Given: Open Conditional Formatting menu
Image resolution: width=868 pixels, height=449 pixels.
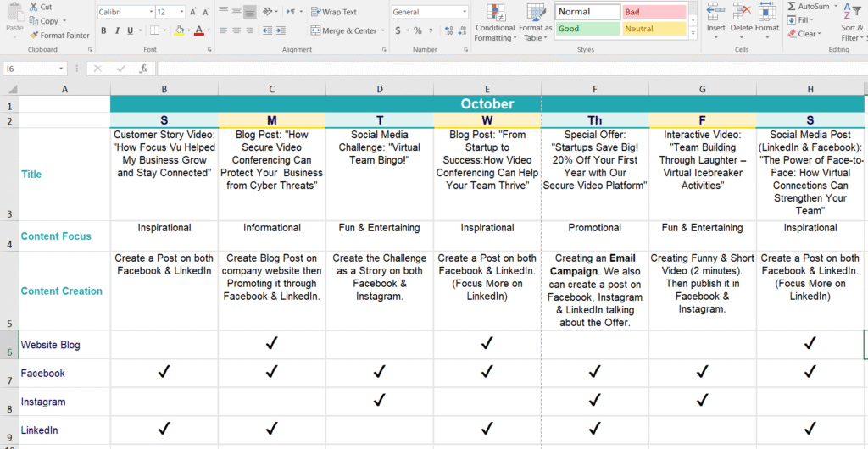Looking at the screenshot, I should click(495, 22).
